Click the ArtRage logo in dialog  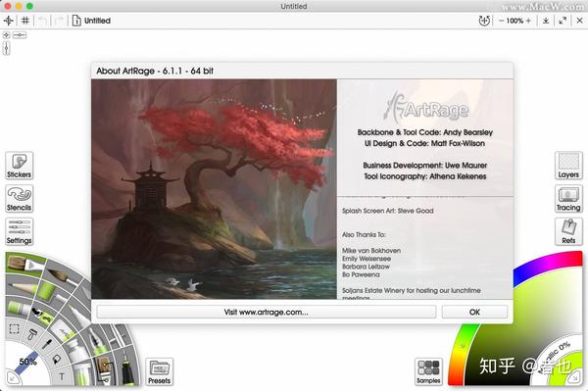pyautogui.click(x=425, y=108)
